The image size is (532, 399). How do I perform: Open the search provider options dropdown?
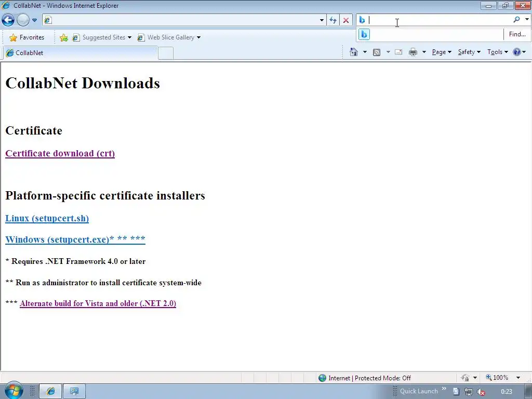[x=527, y=20]
